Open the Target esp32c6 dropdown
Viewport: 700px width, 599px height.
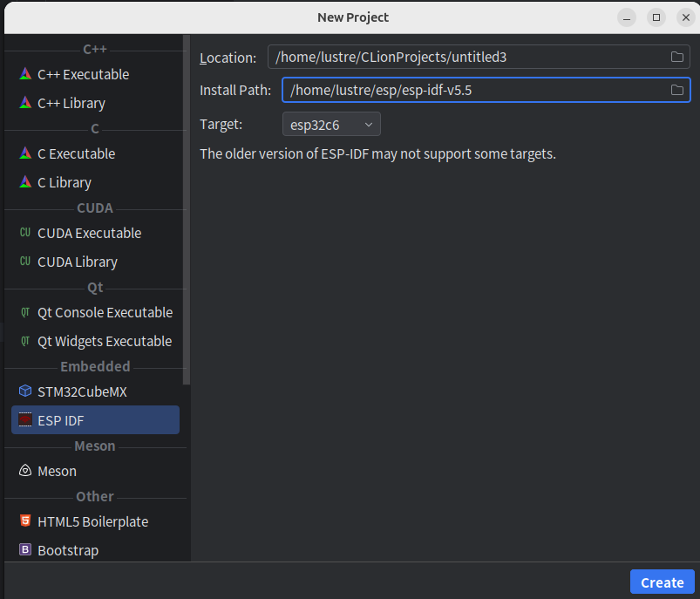331,125
